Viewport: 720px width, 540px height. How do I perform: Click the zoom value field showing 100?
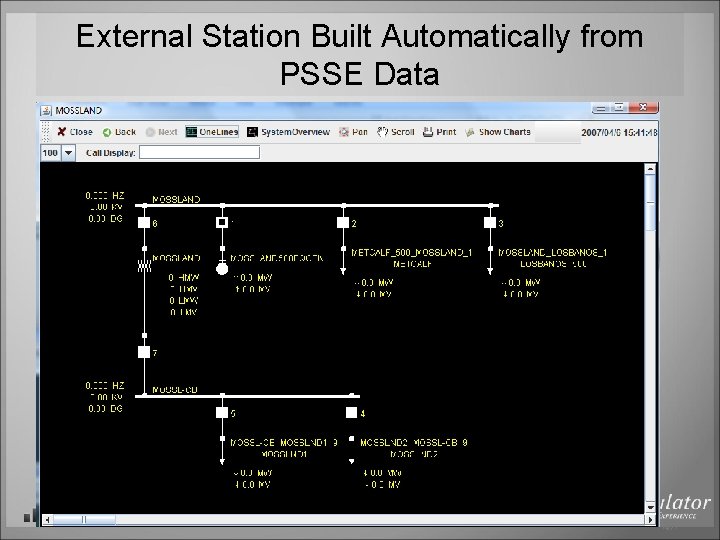coord(51,152)
